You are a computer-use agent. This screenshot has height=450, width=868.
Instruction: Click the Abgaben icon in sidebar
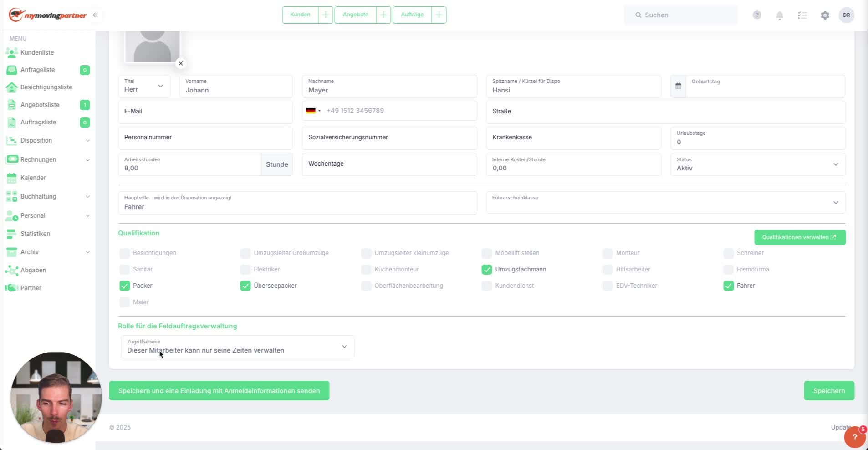11,270
